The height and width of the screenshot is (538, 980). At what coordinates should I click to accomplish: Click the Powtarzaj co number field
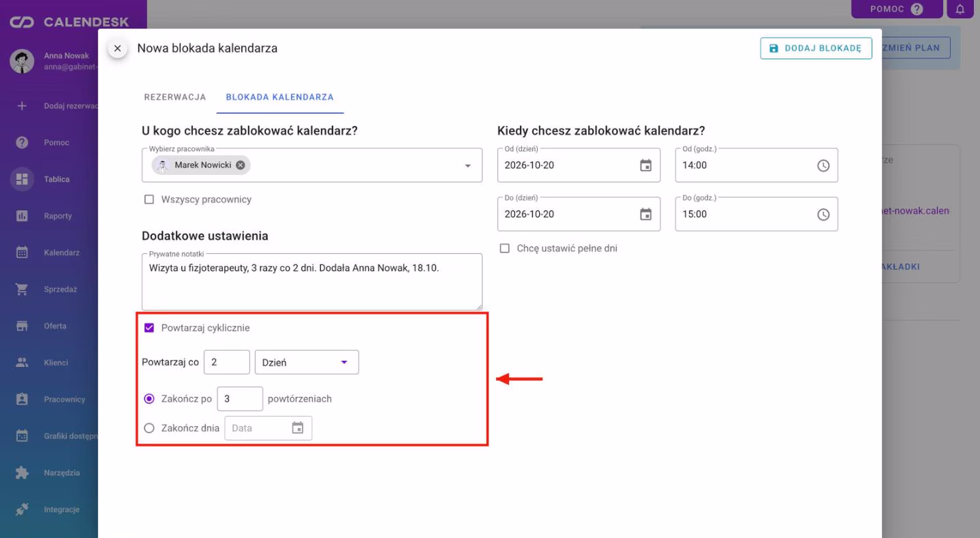pos(227,362)
